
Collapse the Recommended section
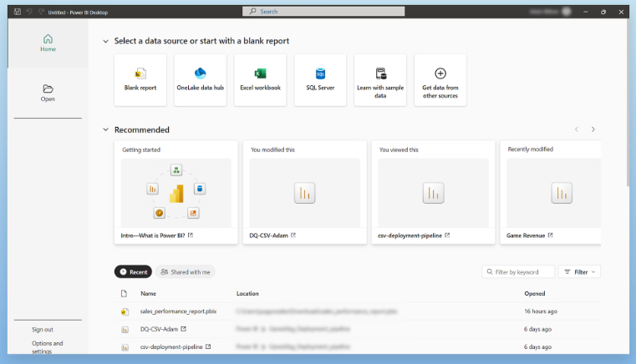(x=106, y=129)
